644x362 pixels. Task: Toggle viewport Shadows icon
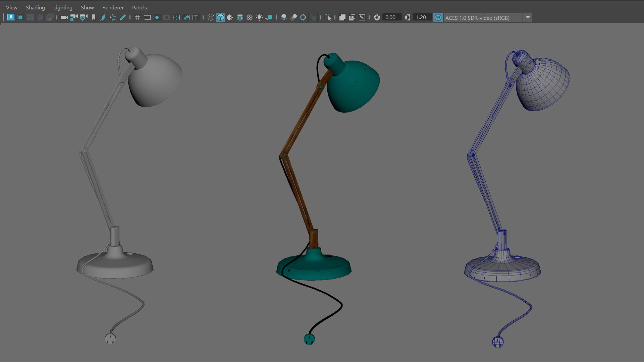click(269, 17)
